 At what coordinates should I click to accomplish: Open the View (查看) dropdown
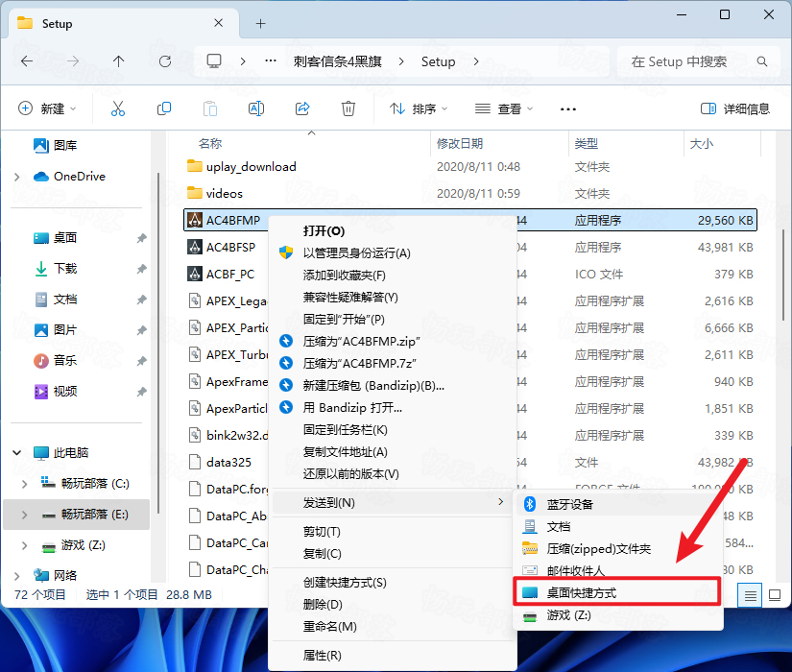coord(504,108)
